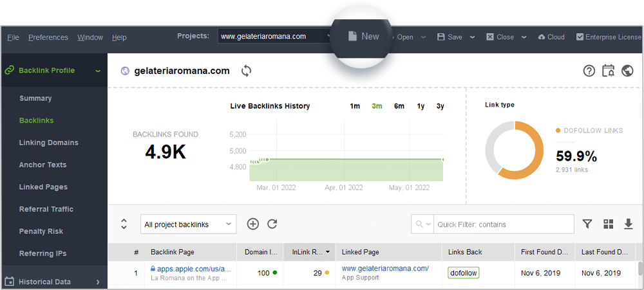The image size is (644, 290).
Task: Open the Cloud storage option
Action: (x=551, y=37)
